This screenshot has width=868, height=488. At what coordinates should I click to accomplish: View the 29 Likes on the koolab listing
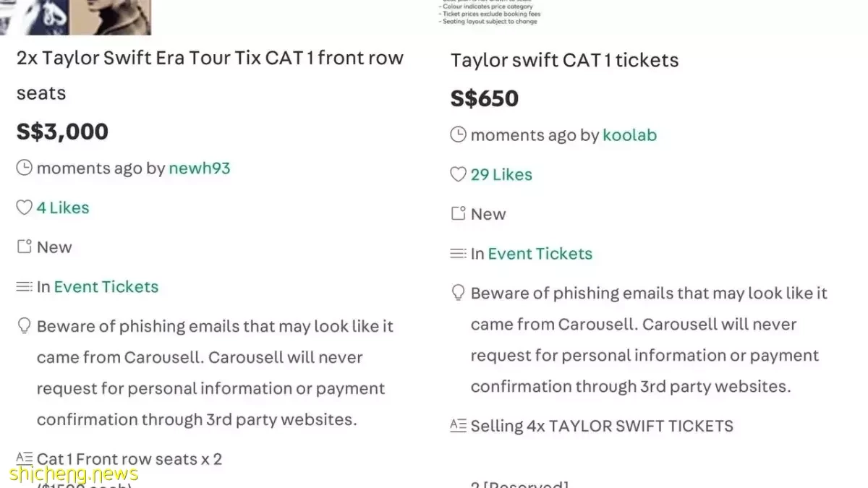501,174
